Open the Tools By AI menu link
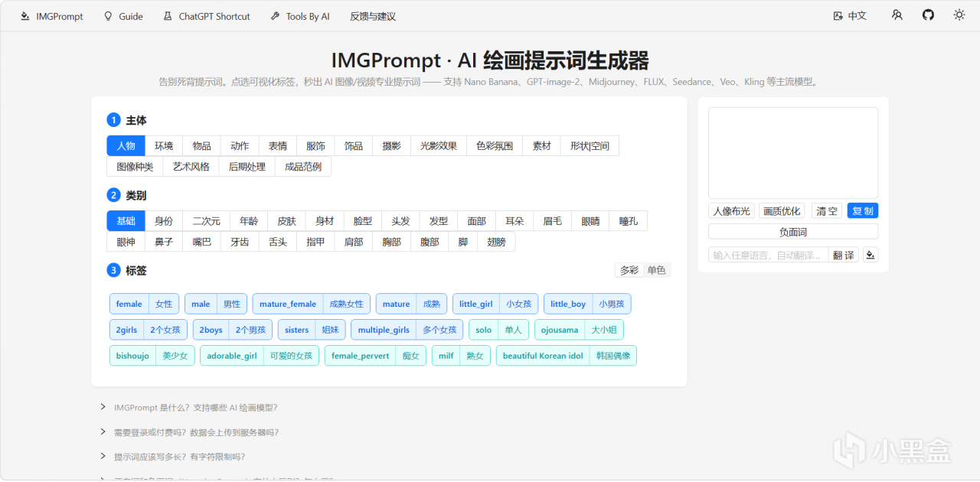The height and width of the screenshot is (482, 980). point(299,16)
